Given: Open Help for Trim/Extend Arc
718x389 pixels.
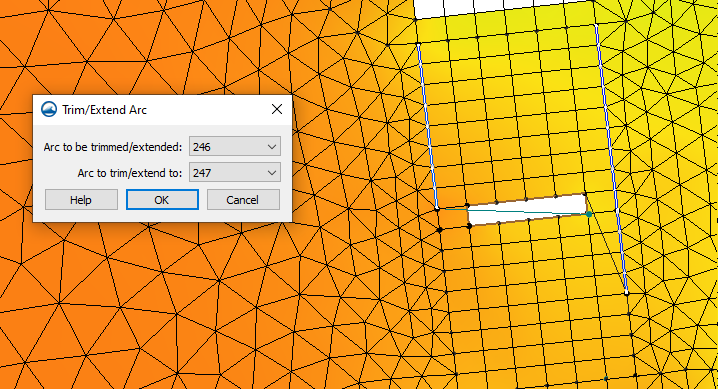Looking at the screenshot, I should [x=81, y=200].
